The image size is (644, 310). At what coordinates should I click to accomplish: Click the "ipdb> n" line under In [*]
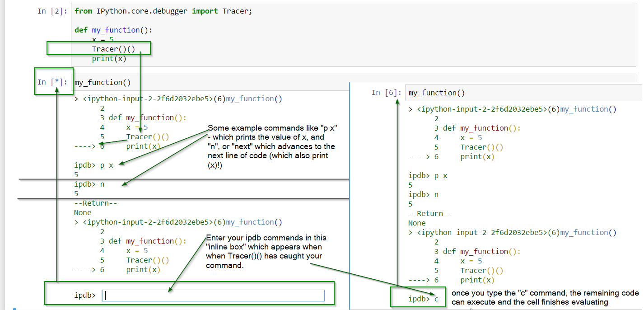click(89, 184)
